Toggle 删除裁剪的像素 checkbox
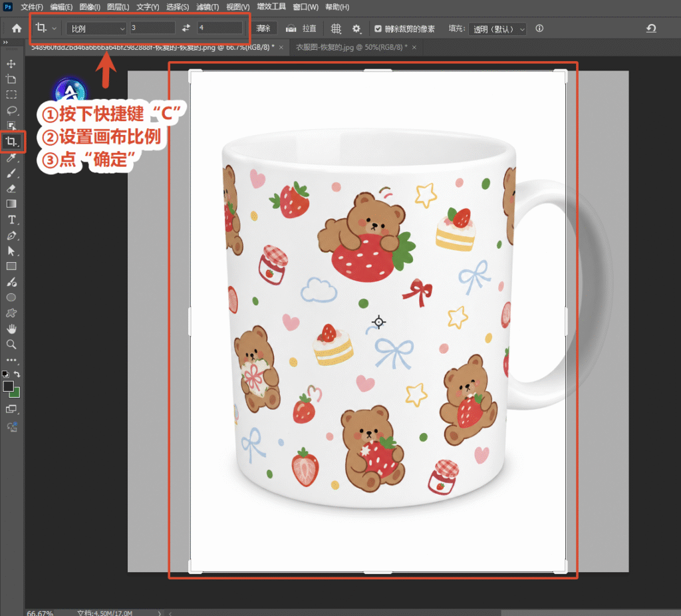This screenshot has width=681, height=616. tap(378, 29)
